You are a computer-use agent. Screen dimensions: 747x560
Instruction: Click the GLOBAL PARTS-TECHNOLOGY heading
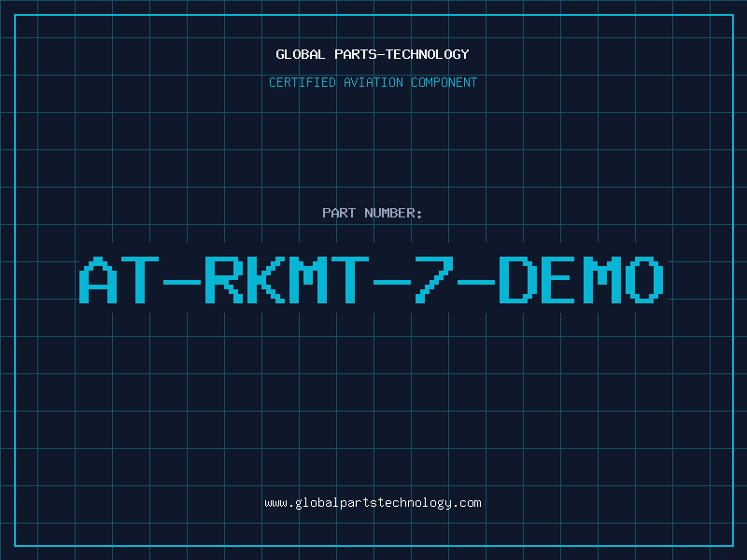point(373,54)
